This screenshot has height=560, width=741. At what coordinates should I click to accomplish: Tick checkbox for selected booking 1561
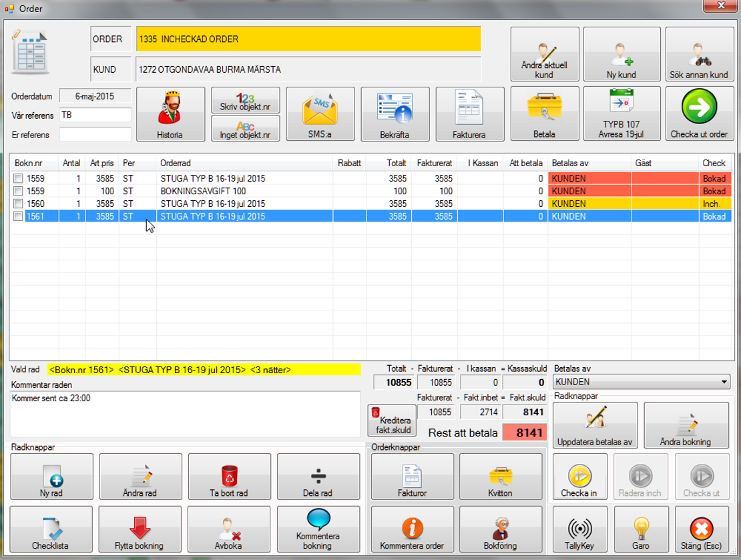(18, 216)
